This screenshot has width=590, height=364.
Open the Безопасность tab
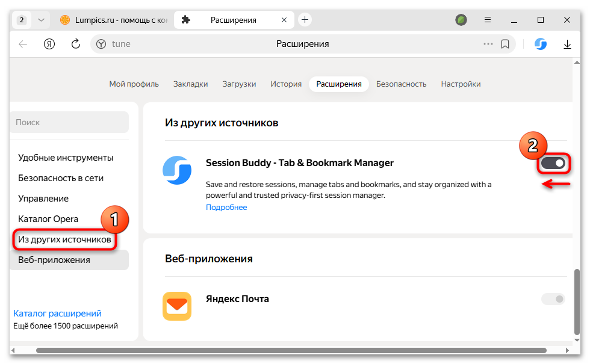(401, 84)
